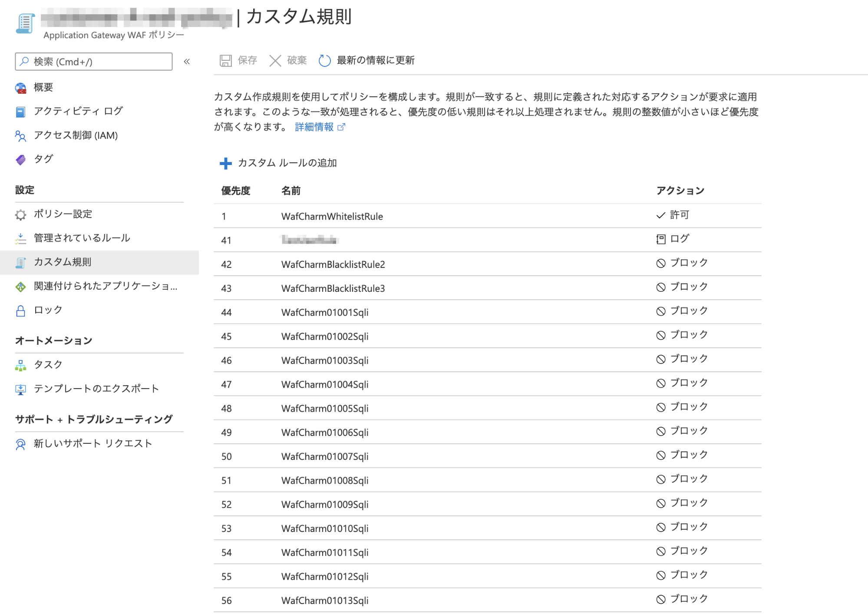Screen dimensions: 868x614
Task: Click the 許可 checkmark icon in row 1
Action: click(x=660, y=215)
